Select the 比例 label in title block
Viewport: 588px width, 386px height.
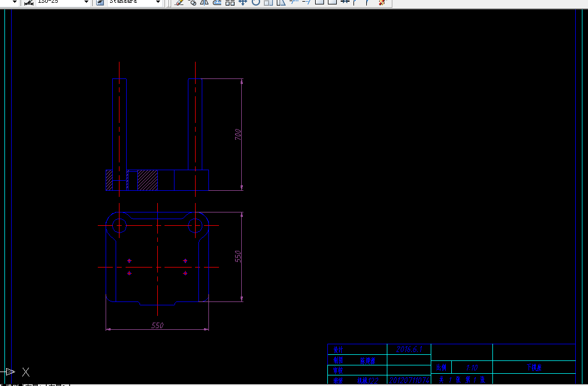pos(441,367)
